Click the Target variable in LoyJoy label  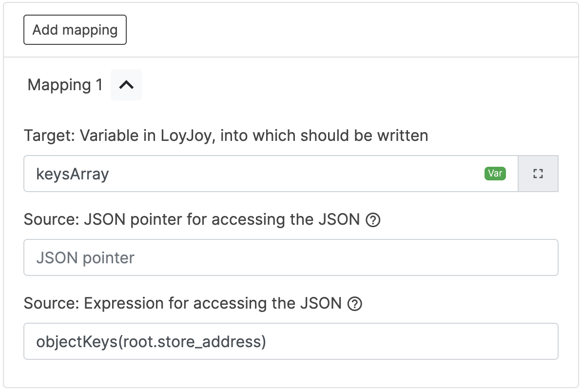[x=226, y=136]
